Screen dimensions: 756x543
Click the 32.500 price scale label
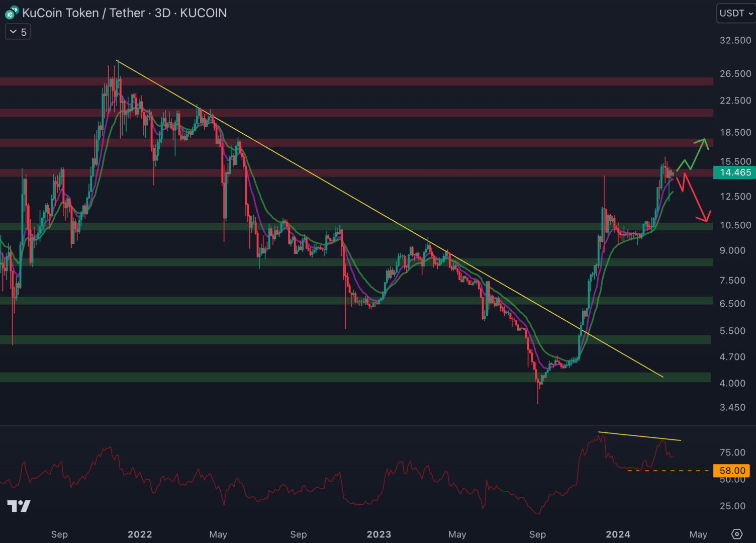(735, 40)
